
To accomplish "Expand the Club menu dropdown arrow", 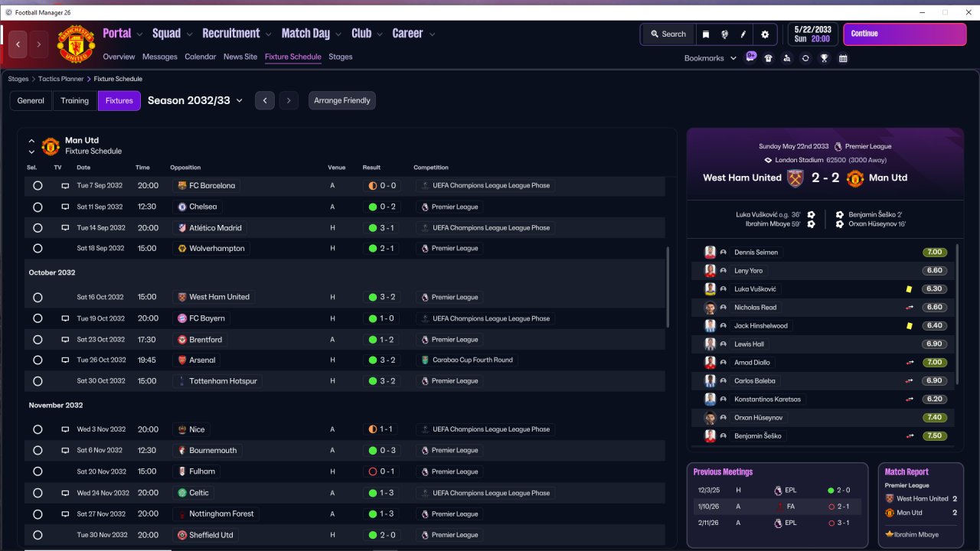I will (380, 34).
